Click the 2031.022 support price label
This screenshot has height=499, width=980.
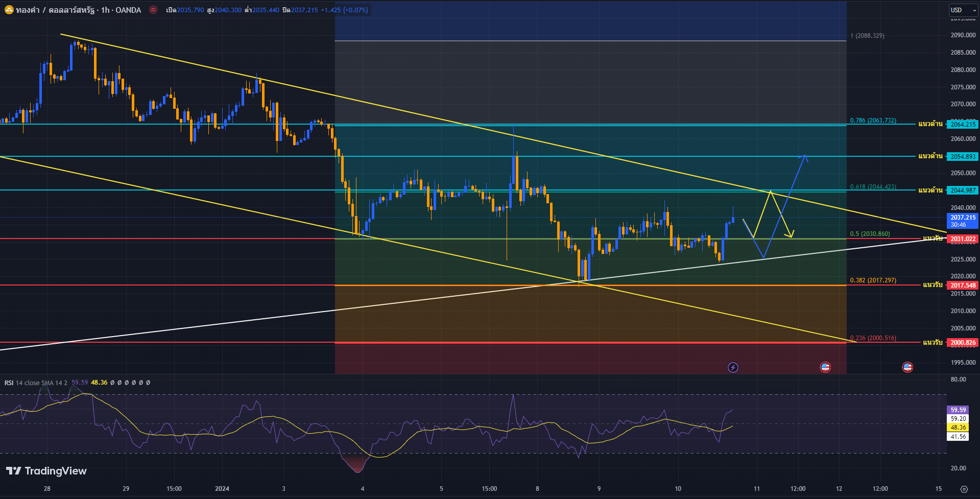(x=963, y=239)
